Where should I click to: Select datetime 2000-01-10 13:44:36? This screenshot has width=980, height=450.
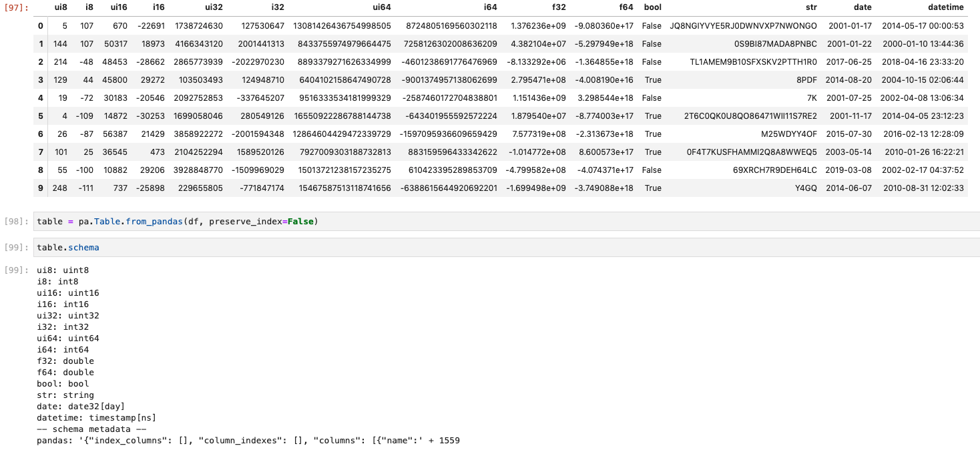pos(923,43)
